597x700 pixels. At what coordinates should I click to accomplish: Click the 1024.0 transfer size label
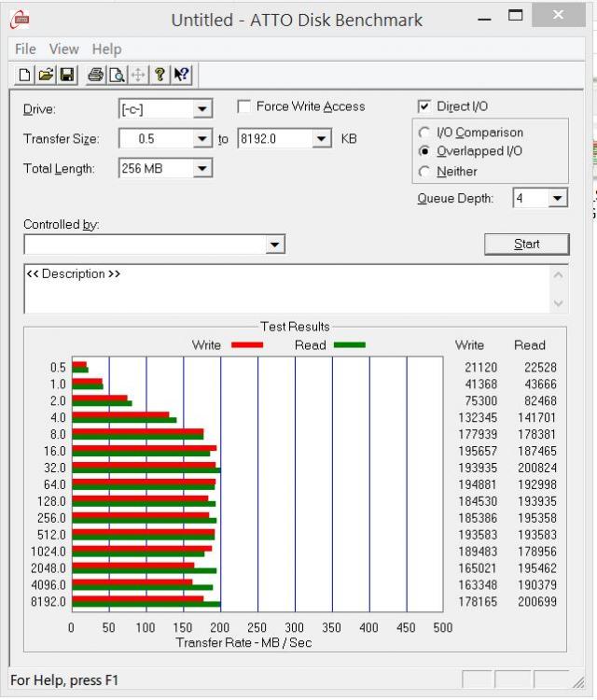pyautogui.click(x=49, y=552)
